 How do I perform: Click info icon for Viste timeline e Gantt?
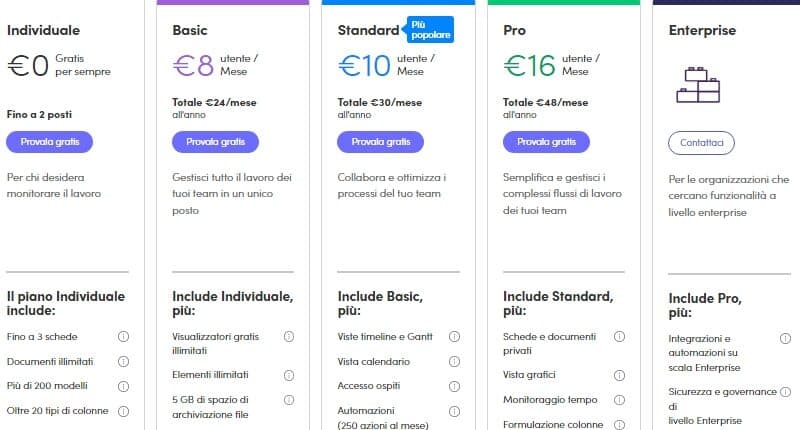tap(454, 337)
